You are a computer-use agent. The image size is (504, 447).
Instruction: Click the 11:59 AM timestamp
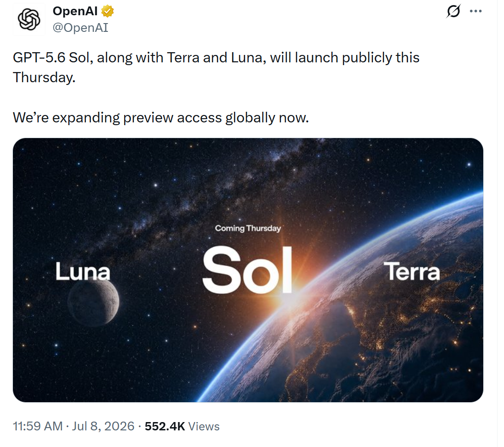(37, 426)
